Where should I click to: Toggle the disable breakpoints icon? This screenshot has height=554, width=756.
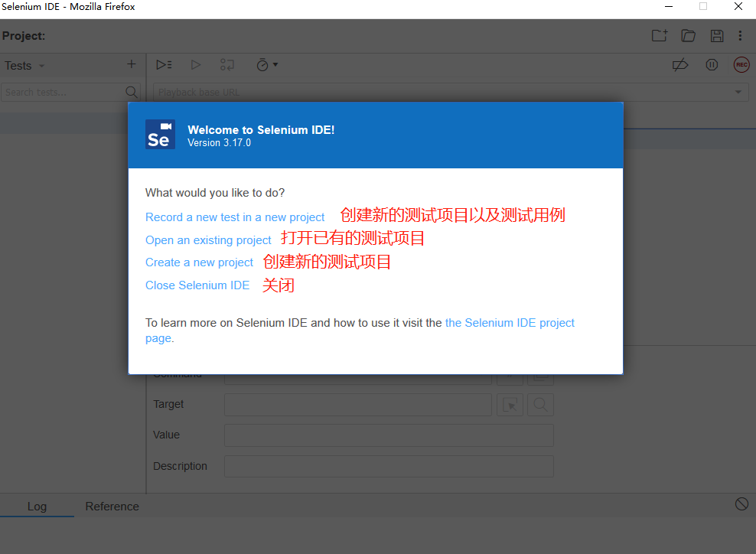(680, 64)
